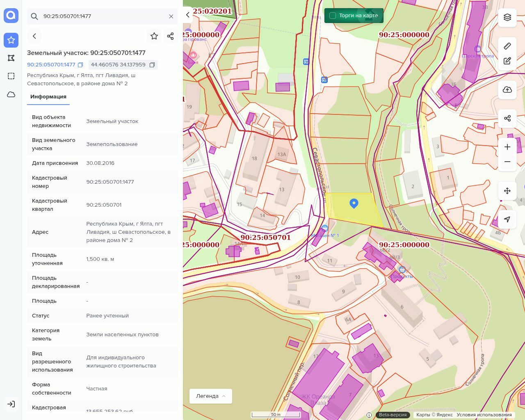The width and height of the screenshot is (525, 420).
Task: Open the map layers panel
Action: pos(507,17)
